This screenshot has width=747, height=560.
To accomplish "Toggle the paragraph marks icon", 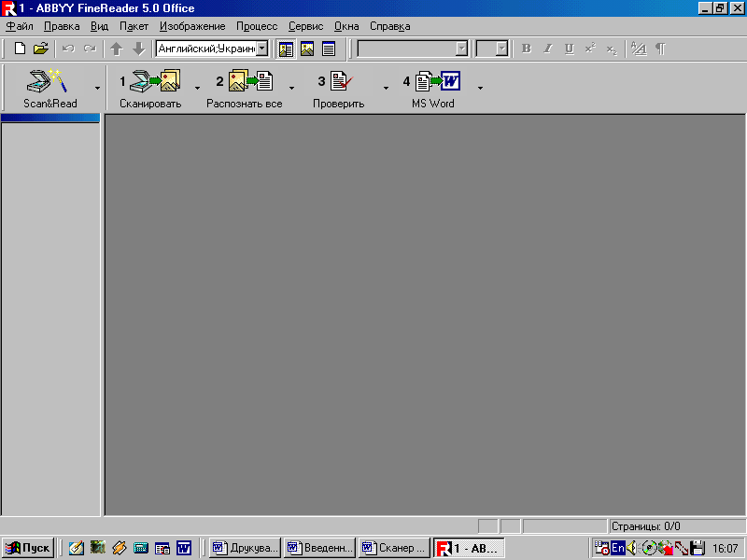I will (x=660, y=49).
